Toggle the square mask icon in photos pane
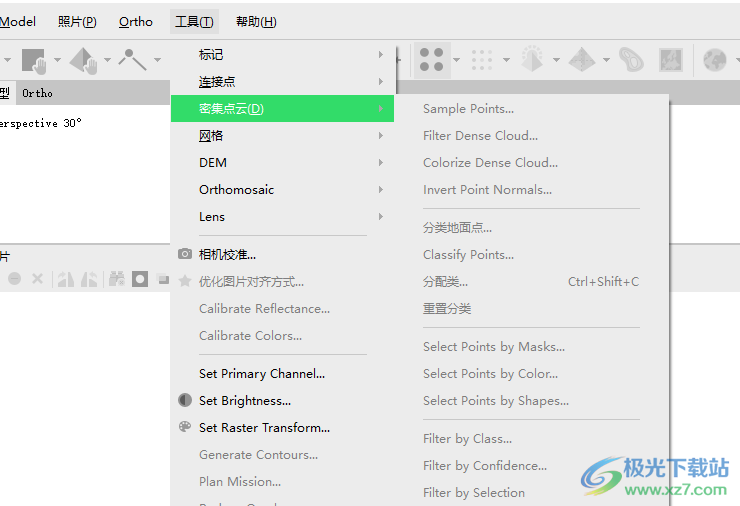Image resolution: width=740 pixels, height=506 pixels. coord(140,279)
